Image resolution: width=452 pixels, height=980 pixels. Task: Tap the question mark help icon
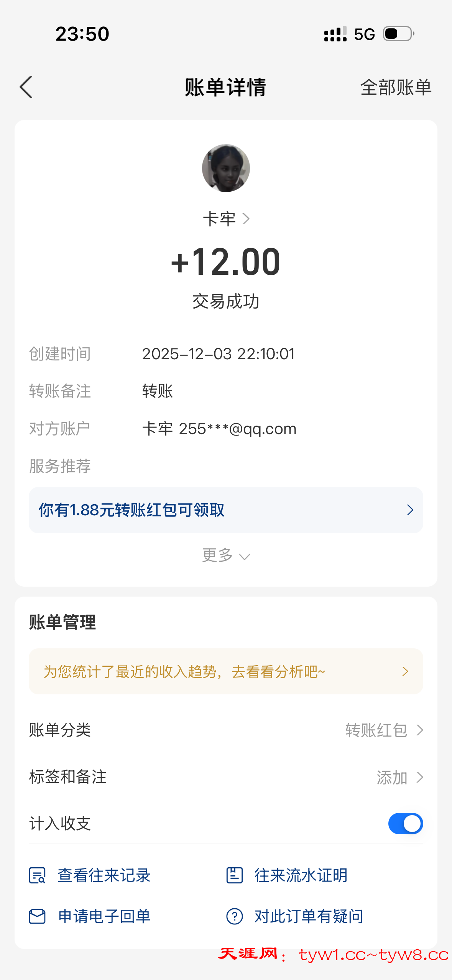pyautogui.click(x=234, y=916)
